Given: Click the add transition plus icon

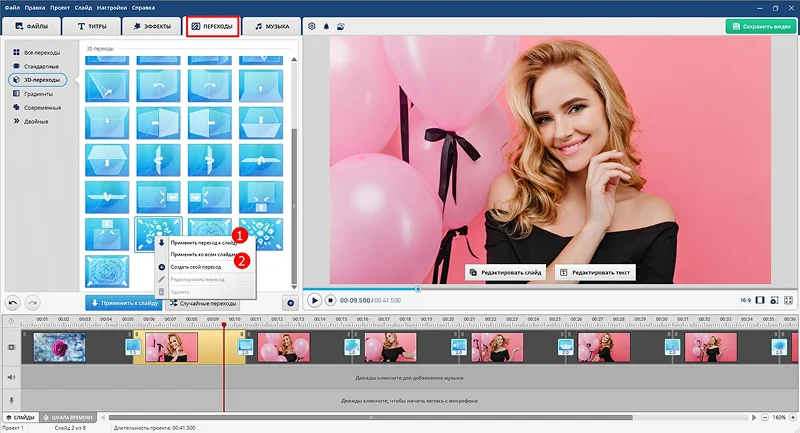Looking at the screenshot, I should click(290, 303).
